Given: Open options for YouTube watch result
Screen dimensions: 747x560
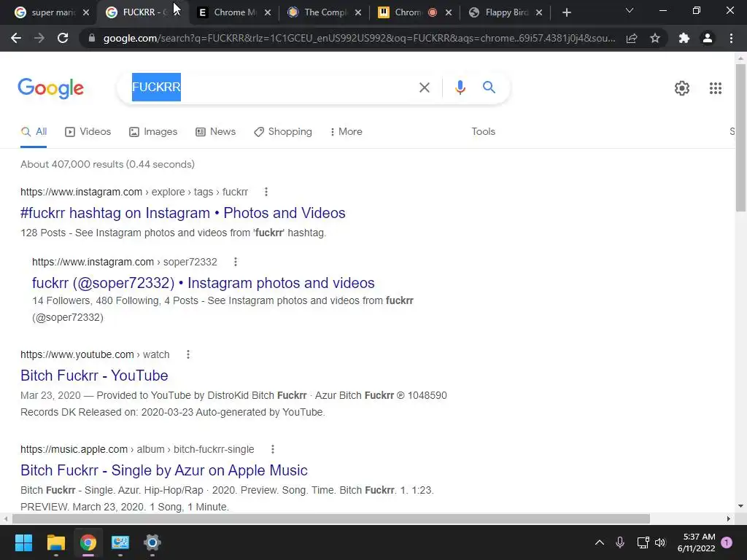Looking at the screenshot, I should 188,354.
